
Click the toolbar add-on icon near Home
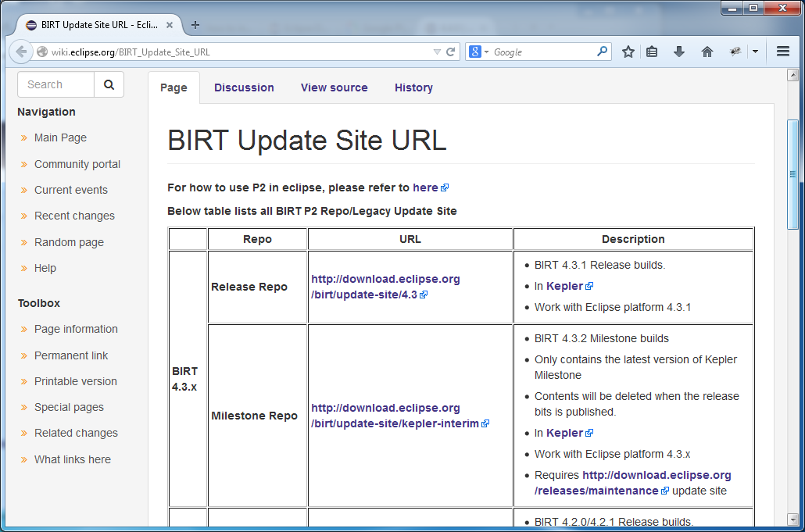(735, 52)
